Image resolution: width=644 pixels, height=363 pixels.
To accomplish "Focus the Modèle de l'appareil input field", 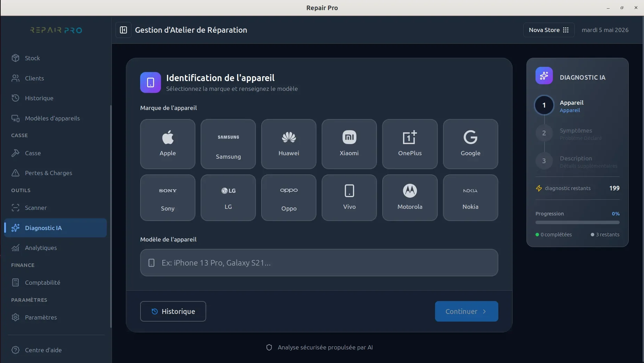I will coord(319,263).
